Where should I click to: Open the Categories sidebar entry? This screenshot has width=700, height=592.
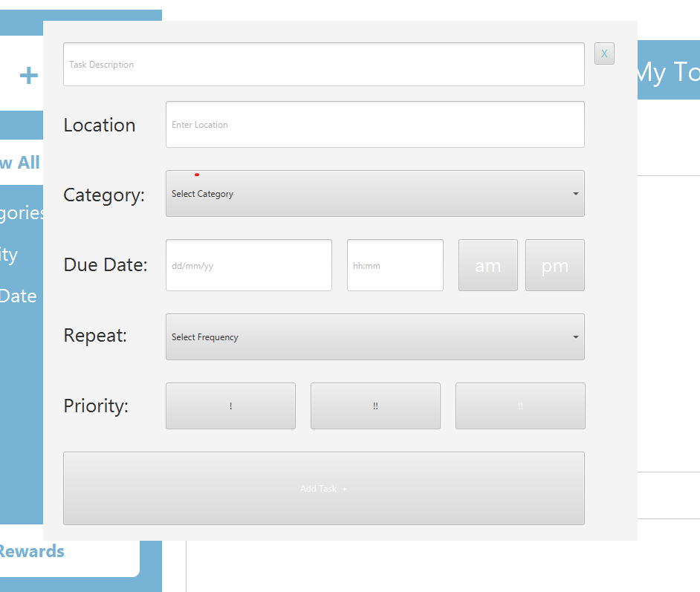pos(21,212)
